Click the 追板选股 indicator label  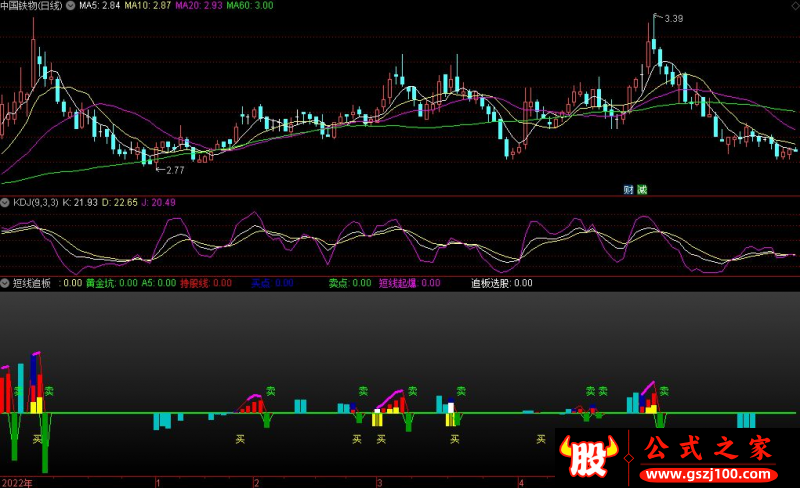(x=490, y=283)
